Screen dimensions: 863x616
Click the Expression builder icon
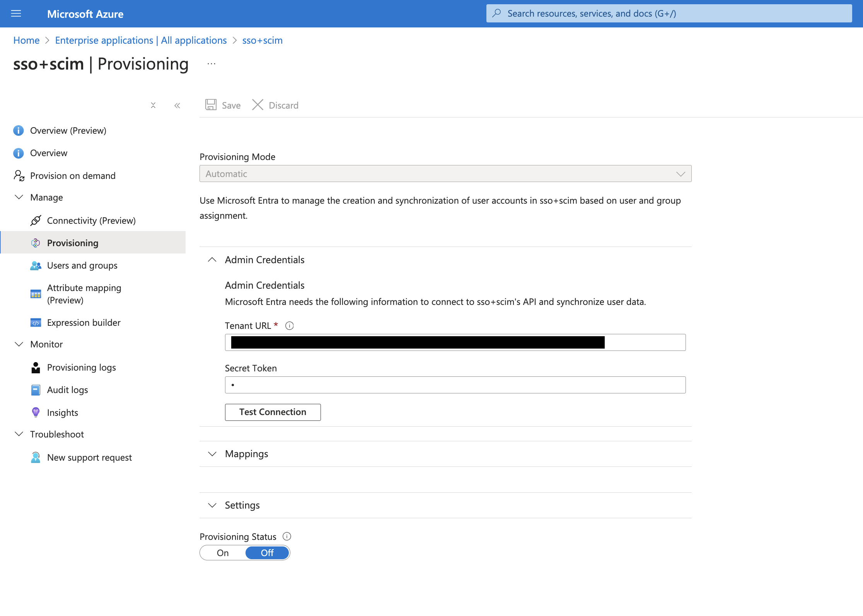click(x=35, y=323)
